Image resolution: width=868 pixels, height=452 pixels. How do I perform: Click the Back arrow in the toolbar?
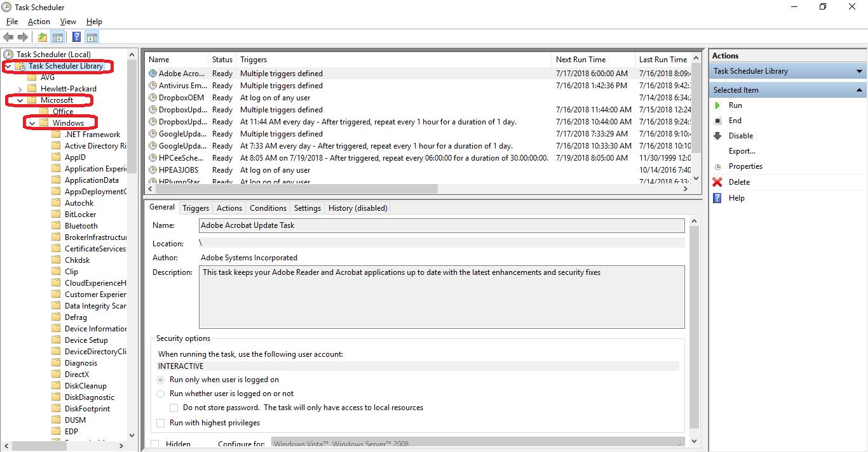(8, 37)
